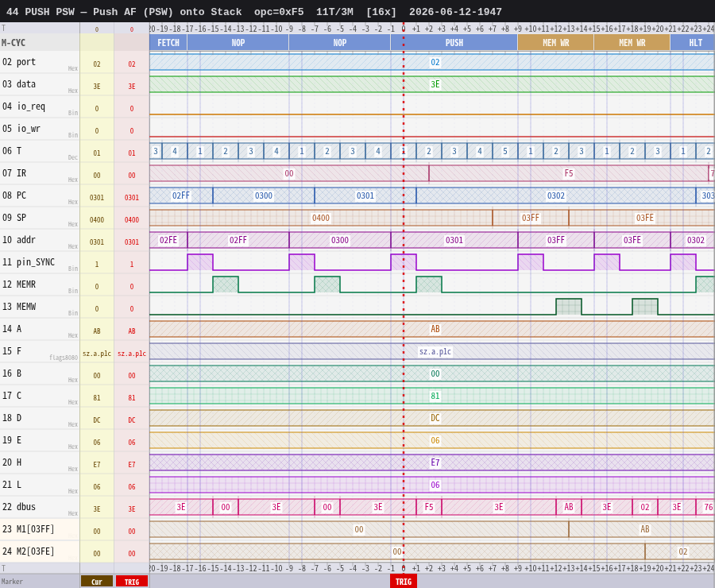This screenshot has width=715, height=588.
Task: Select the PUSH machine cycle segment
Action: tap(454, 43)
